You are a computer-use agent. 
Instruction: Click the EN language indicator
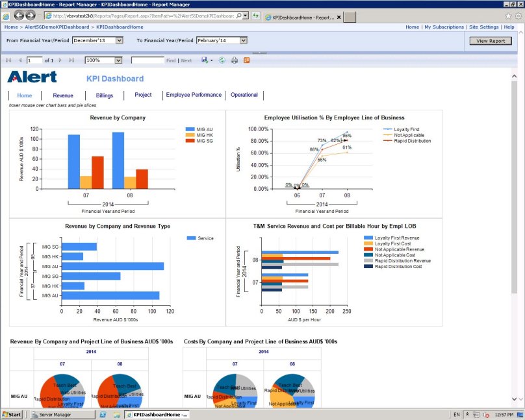pyautogui.click(x=456, y=415)
